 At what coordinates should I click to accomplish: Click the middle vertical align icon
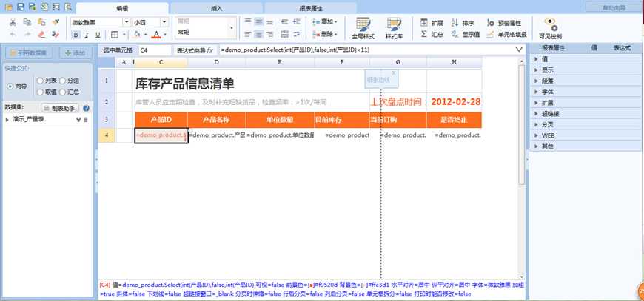point(258,21)
